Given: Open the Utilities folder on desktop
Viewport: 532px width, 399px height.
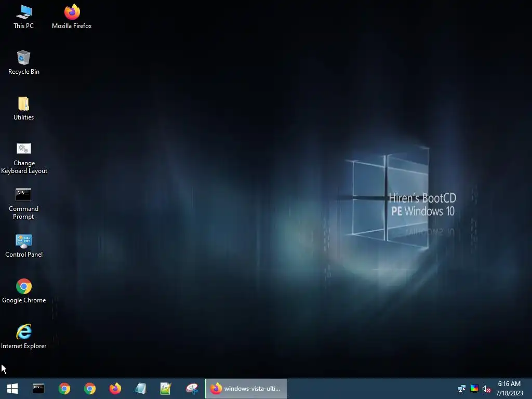Looking at the screenshot, I should pyautogui.click(x=23, y=109).
